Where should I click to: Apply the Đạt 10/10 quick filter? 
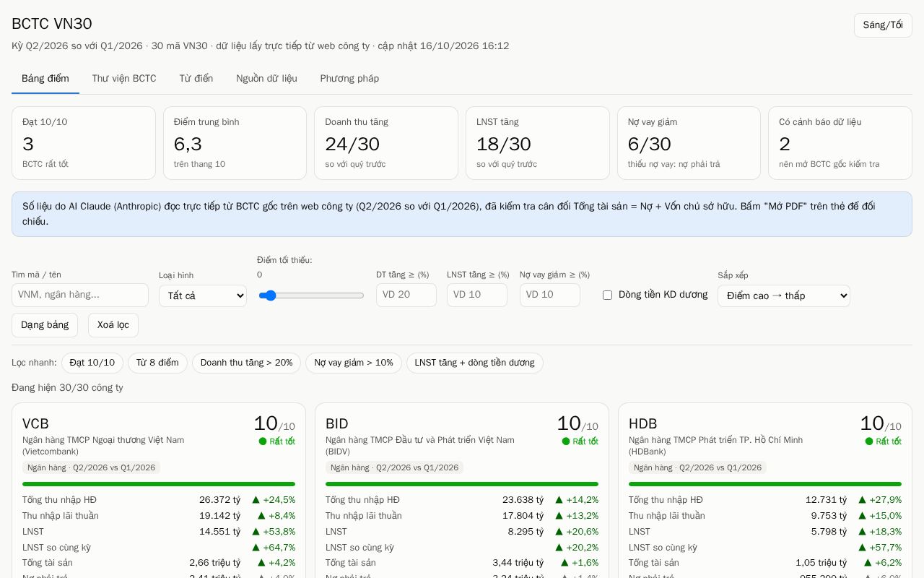(x=92, y=363)
